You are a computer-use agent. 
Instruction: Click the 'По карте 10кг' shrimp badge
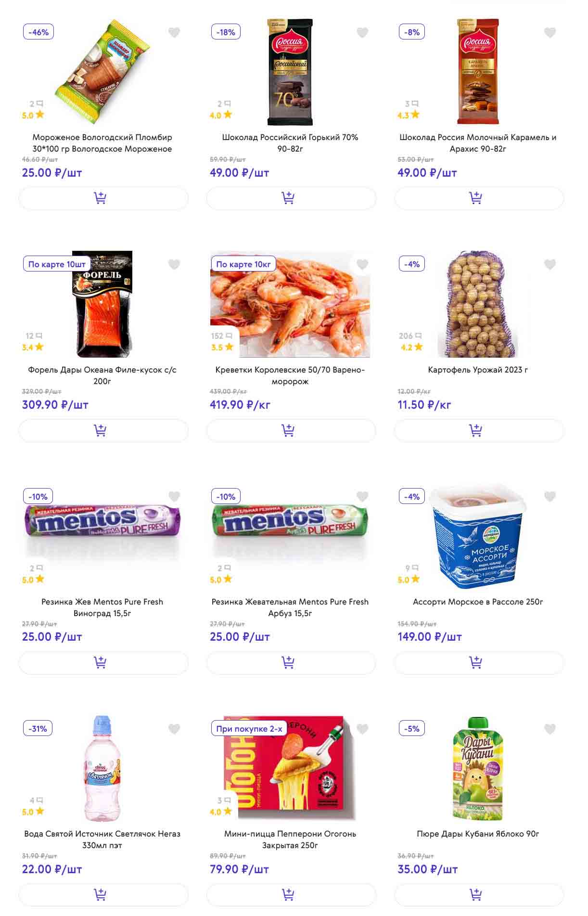[x=243, y=264]
